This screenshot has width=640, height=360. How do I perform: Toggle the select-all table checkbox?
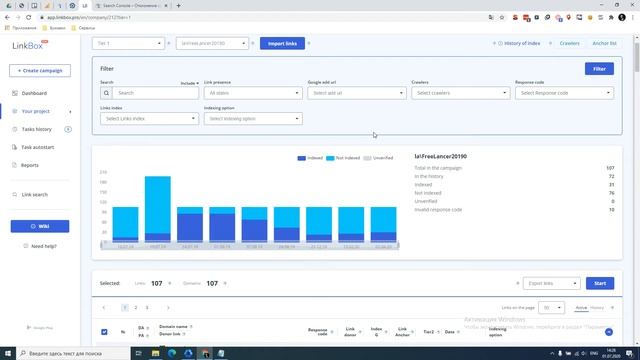[x=104, y=332]
